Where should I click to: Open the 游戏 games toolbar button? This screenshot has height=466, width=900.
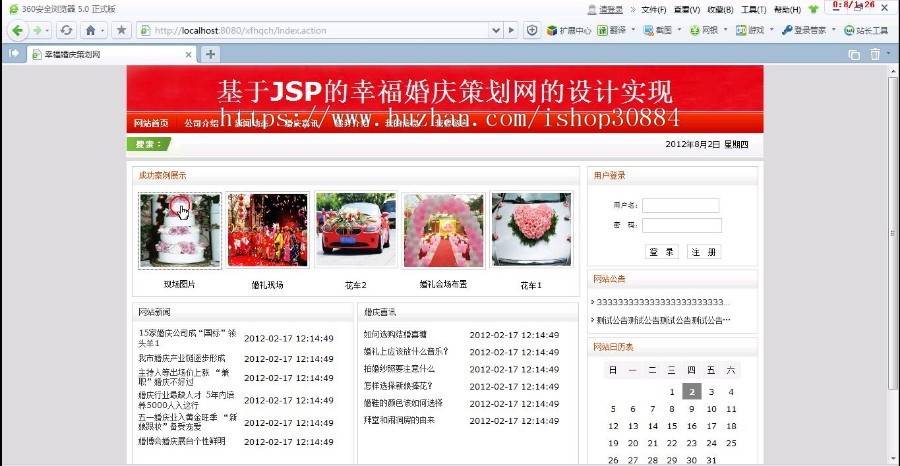click(x=750, y=30)
